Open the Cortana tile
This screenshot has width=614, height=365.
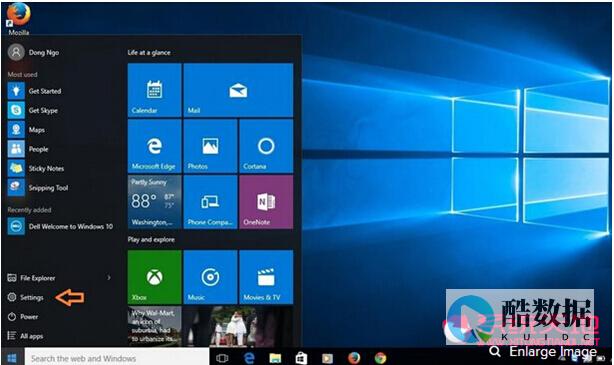point(266,146)
